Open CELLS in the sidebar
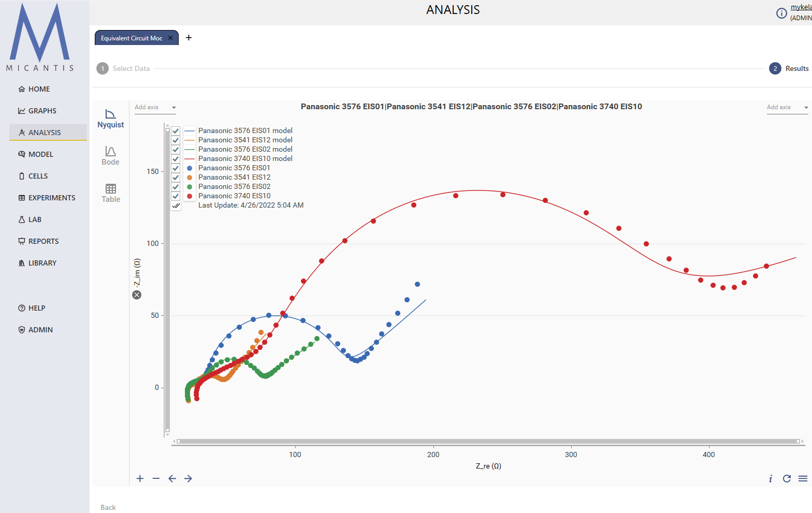This screenshot has height=513, width=812. point(48,176)
